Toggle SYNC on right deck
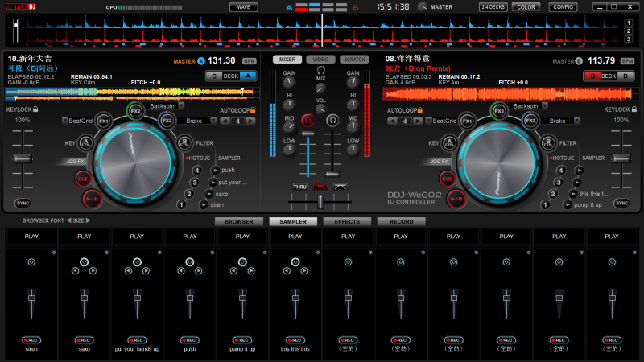This screenshot has width=644, height=362. click(x=621, y=203)
